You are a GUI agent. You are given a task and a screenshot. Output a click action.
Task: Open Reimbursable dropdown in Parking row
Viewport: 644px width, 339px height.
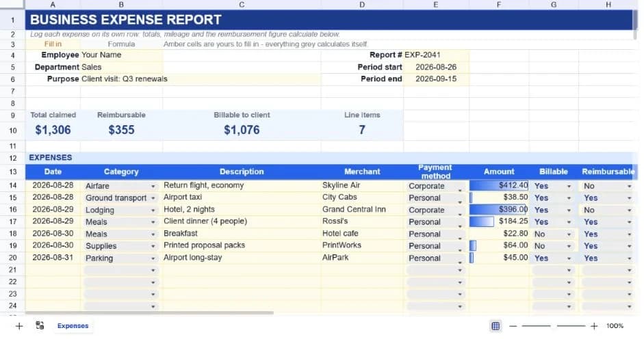[629, 258]
